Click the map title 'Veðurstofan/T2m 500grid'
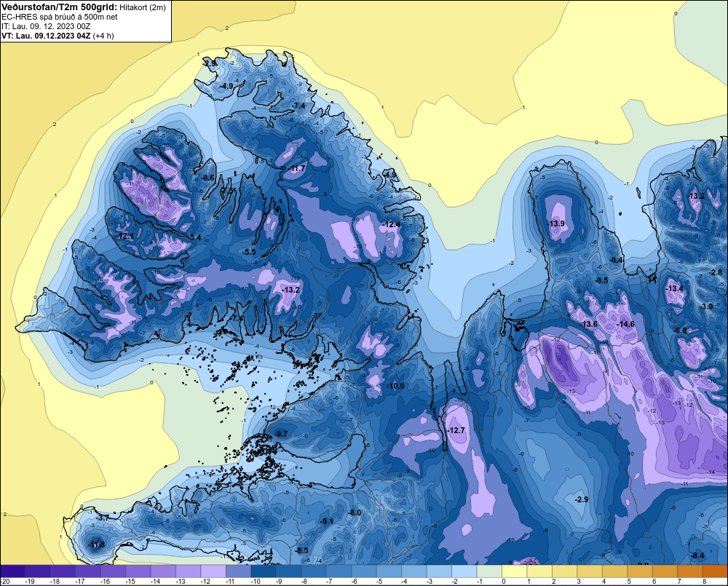Viewport: 728px width, 586px height. [60, 7]
